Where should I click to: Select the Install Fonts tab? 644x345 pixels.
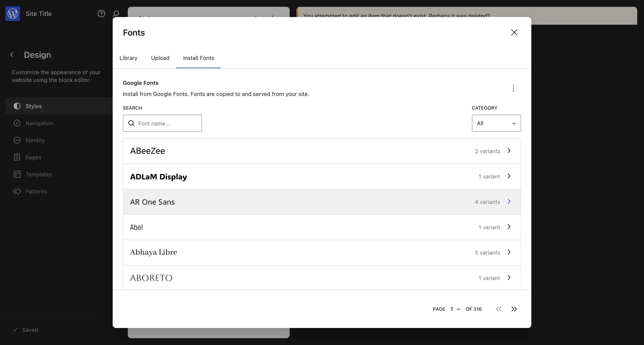point(198,58)
